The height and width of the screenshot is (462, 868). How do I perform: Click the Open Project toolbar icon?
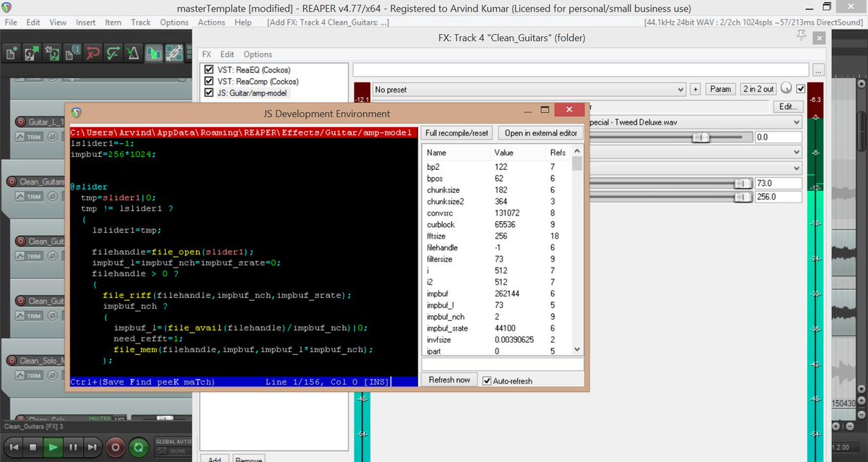click(33, 52)
